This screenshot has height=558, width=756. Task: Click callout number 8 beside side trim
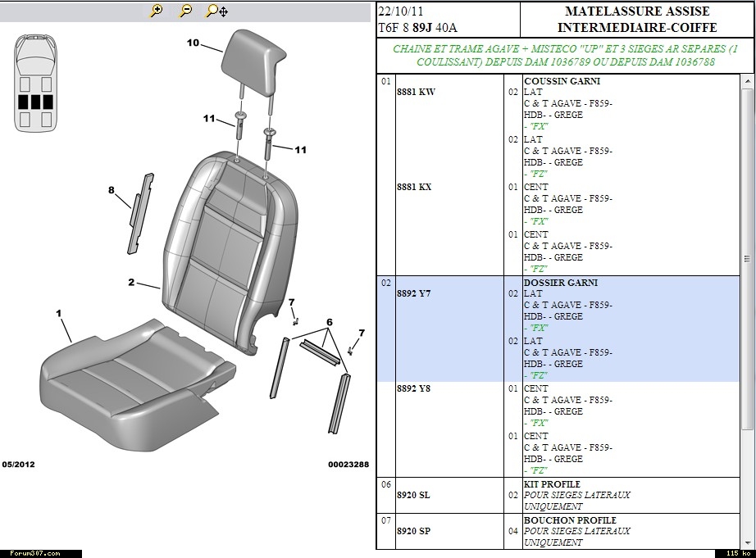pos(112,190)
